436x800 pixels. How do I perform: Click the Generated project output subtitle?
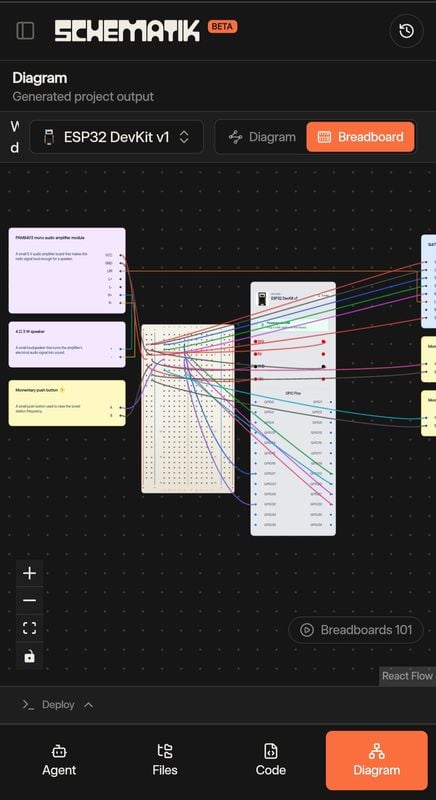(83, 96)
